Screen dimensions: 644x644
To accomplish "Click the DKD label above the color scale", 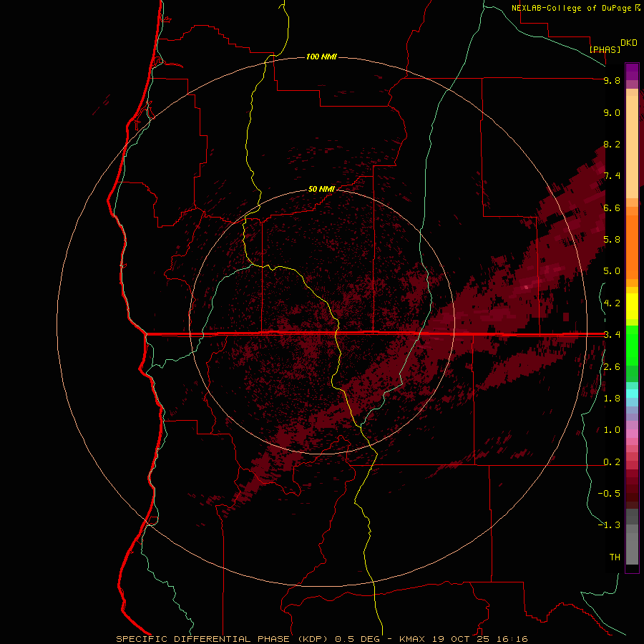I will [x=629, y=43].
